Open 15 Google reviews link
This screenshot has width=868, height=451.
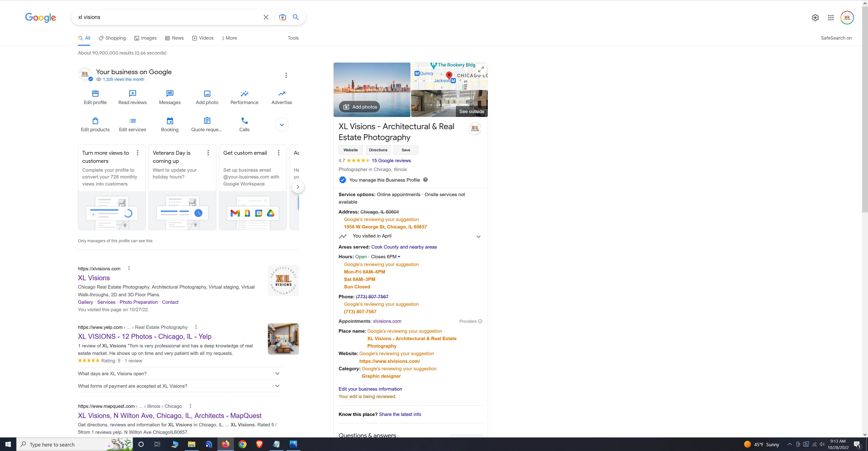(x=391, y=161)
